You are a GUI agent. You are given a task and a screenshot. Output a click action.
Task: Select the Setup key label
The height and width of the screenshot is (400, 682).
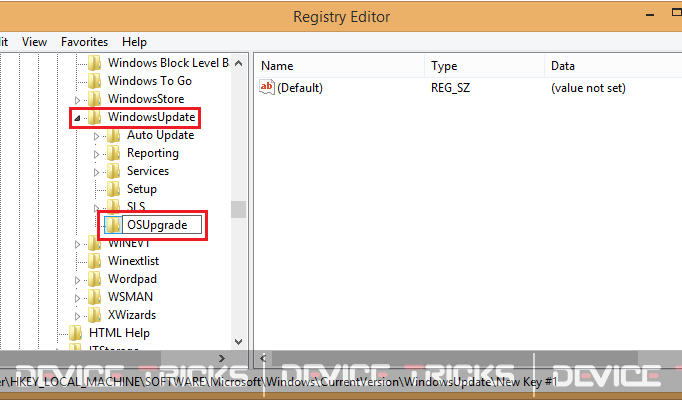142,189
